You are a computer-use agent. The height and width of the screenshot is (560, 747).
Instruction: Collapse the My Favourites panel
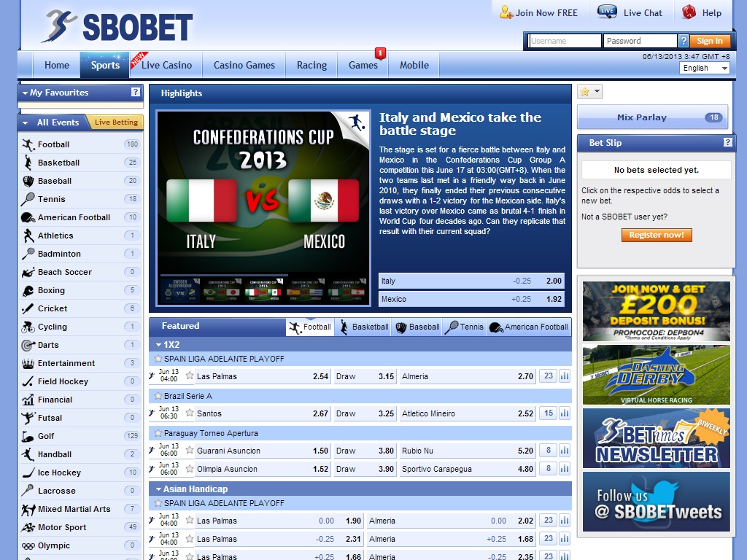(25, 93)
